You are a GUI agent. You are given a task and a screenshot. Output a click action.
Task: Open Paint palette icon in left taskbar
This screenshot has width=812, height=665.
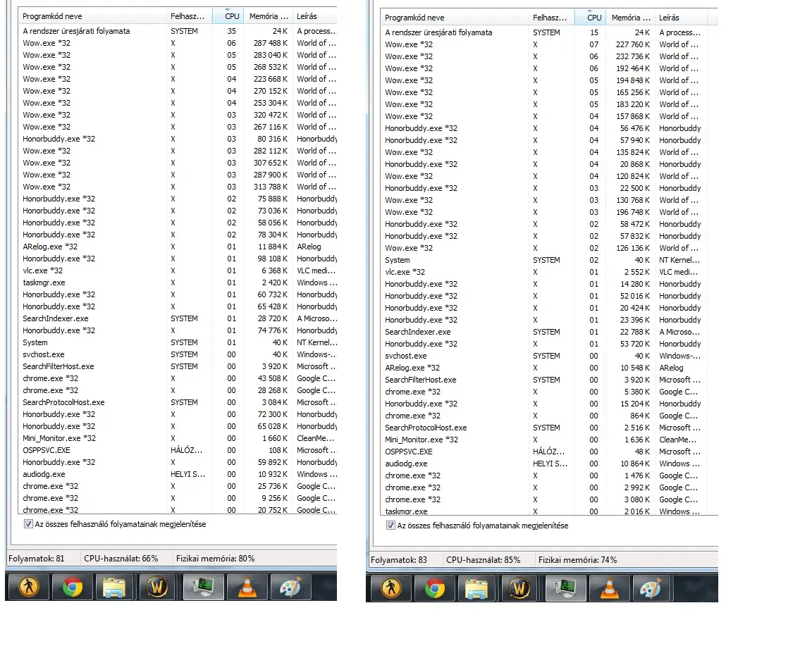[290, 587]
